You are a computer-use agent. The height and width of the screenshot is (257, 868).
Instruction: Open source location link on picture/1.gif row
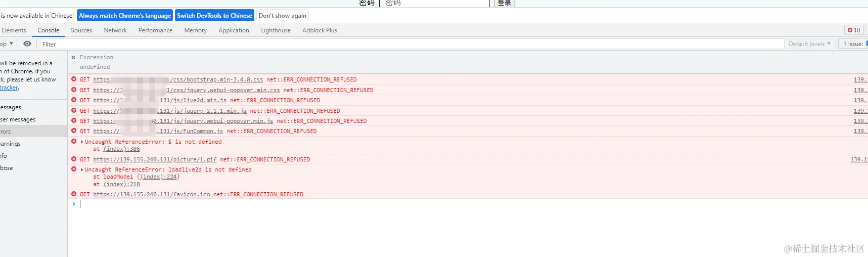pyautogui.click(x=859, y=160)
